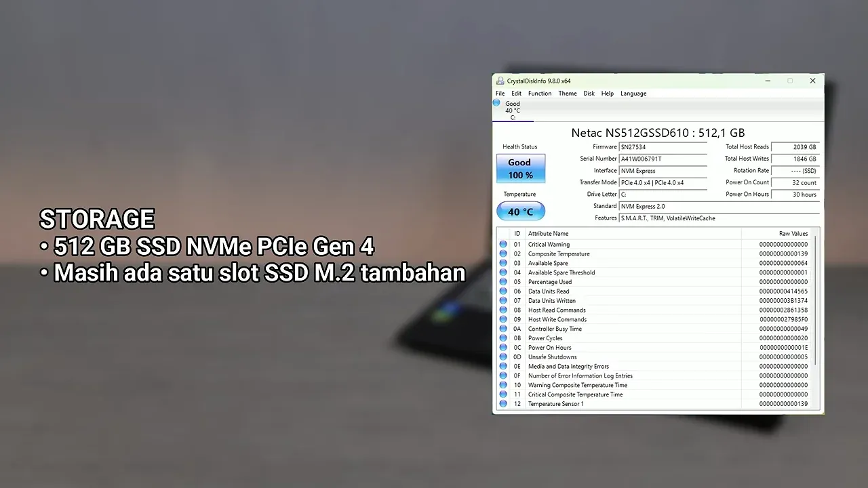
Task: Click the Power On Hours value 30 hours
Action: click(x=795, y=195)
